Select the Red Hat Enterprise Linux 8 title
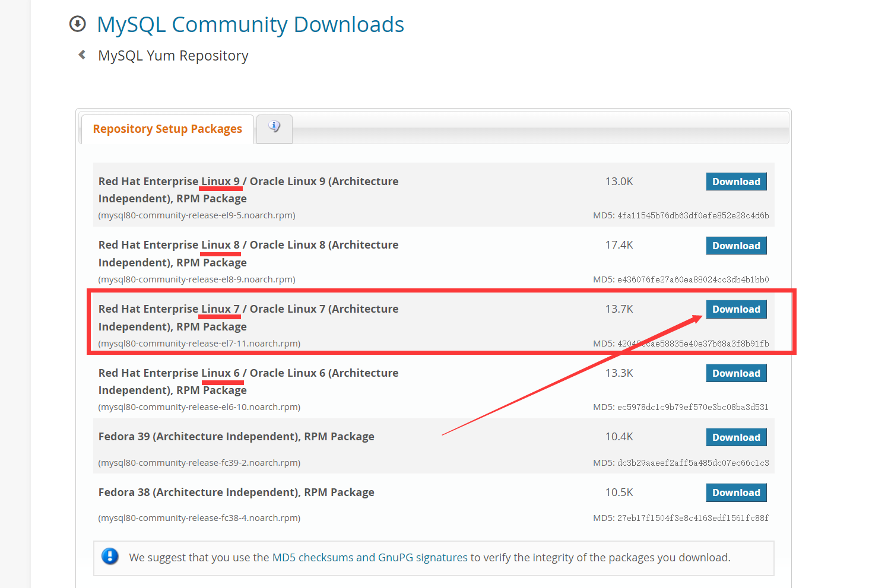Screen dimensions: 869x588 [x=248, y=253]
